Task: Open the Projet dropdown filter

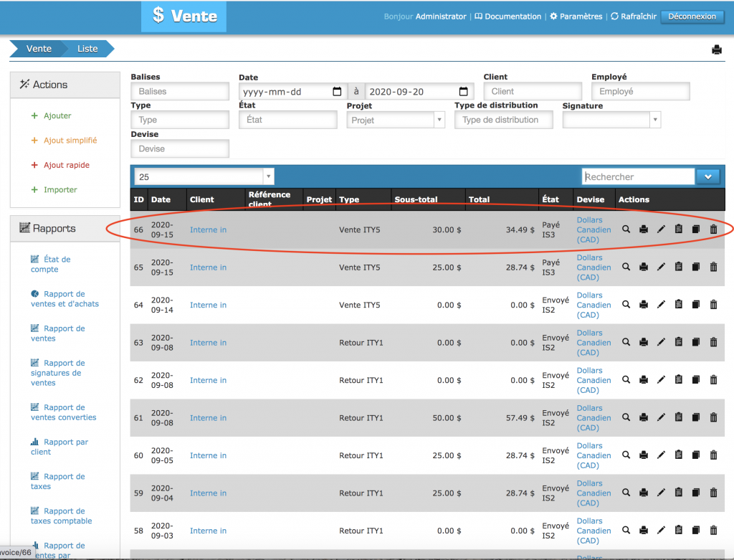Action: (396, 120)
